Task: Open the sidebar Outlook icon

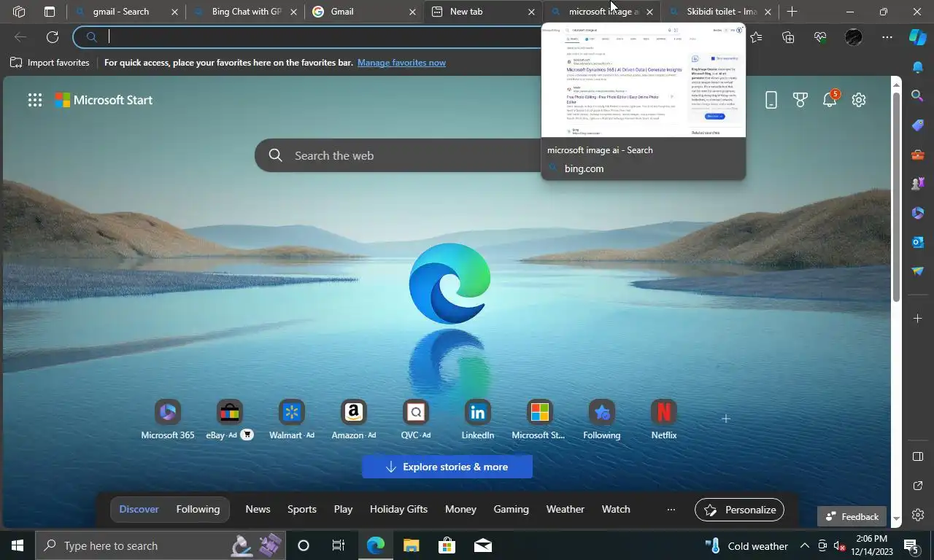Action: pyautogui.click(x=918, y=242)
